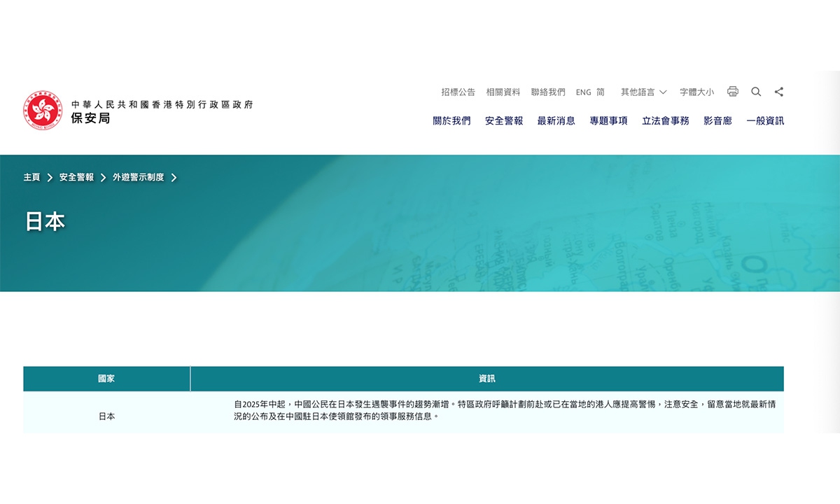Click the share icon
The height and width of the screenshot is (504, 840).
click(x=779, y=92)
